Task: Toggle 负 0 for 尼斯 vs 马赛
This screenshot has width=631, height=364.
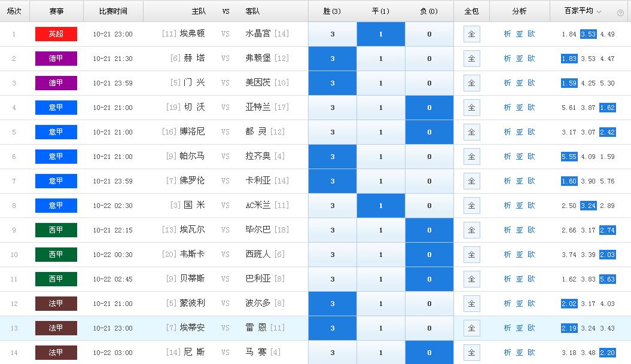Action: 429,353
